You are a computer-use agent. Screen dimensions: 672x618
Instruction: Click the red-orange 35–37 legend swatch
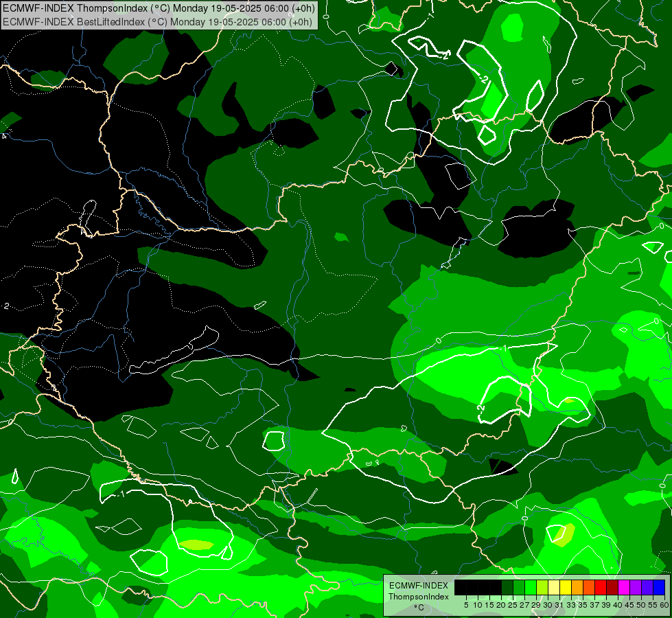click(589, 587)
